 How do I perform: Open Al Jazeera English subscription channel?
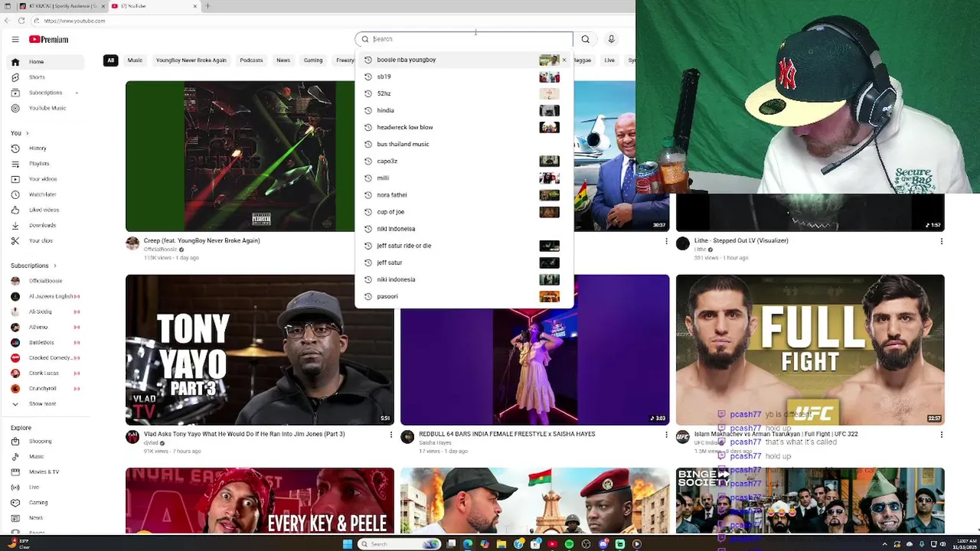(46, 296)
